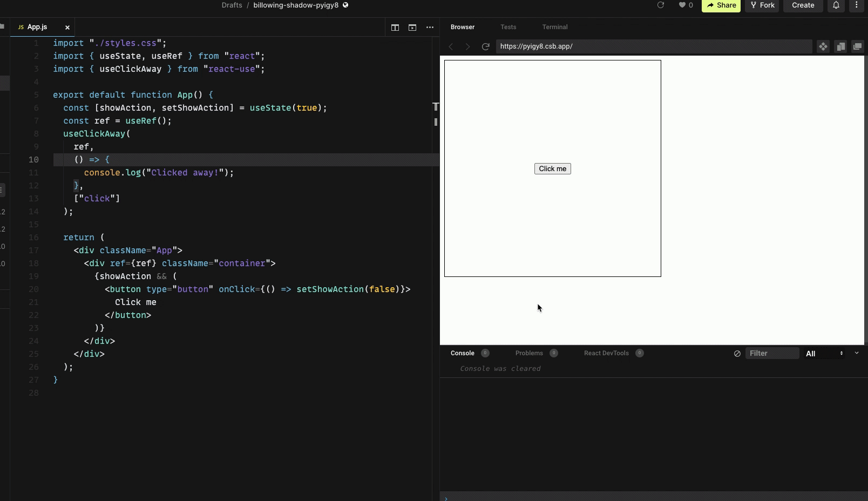Switch to the Terminal tab
This screenshot has height=501, width=868.
pos(555,27)
